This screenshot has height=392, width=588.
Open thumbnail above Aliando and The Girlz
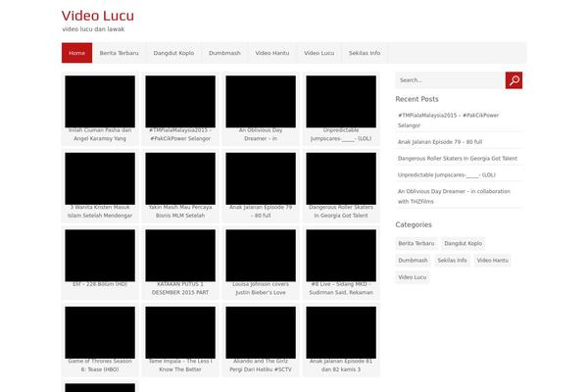261,332
